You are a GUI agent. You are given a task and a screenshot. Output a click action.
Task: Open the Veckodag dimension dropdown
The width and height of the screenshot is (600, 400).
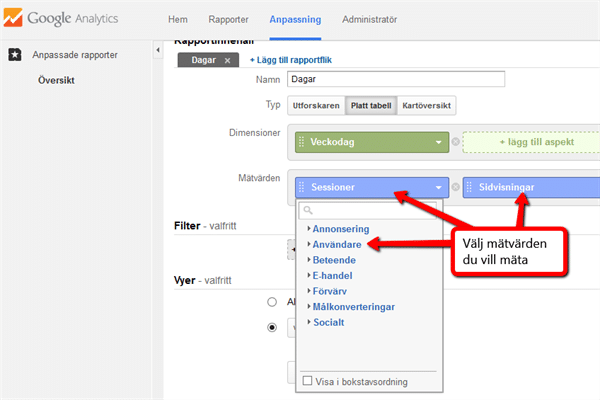439,142
